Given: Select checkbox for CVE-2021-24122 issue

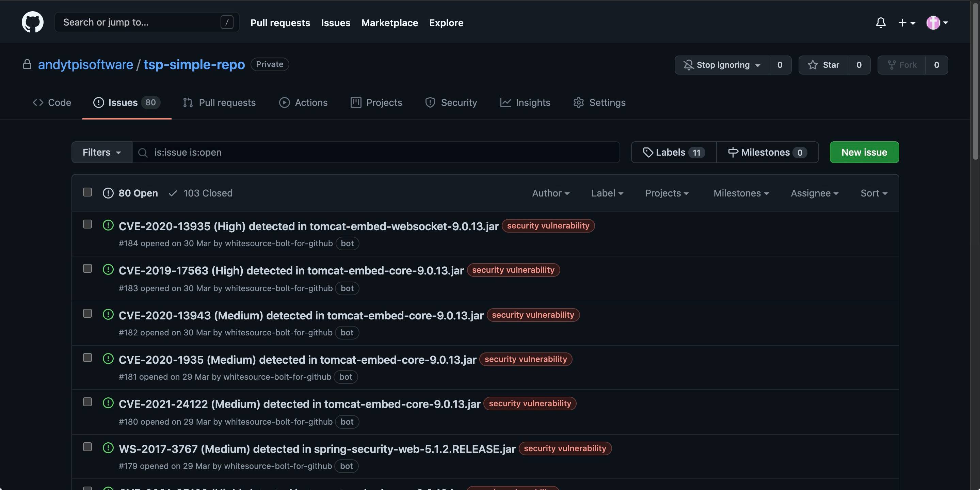Looking at the screenshot, I should [87, 402].
